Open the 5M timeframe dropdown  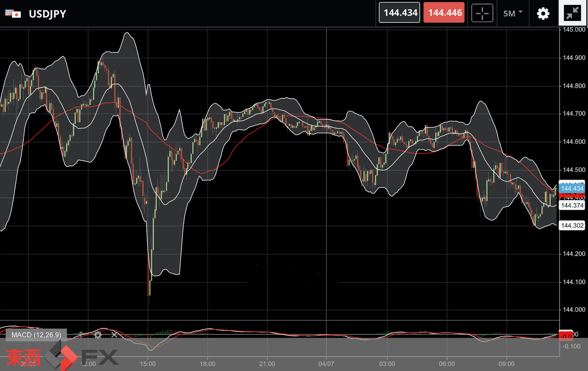513,13
